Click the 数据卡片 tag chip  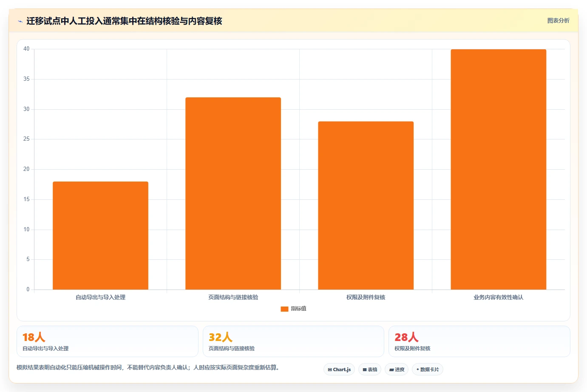pos(428,369)
